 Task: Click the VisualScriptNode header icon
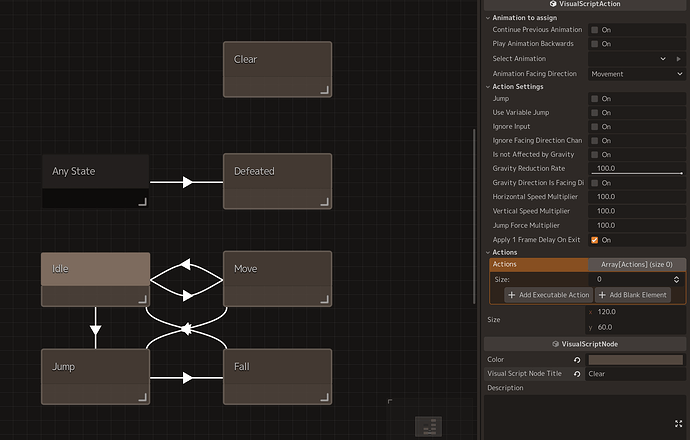point(556,344)
